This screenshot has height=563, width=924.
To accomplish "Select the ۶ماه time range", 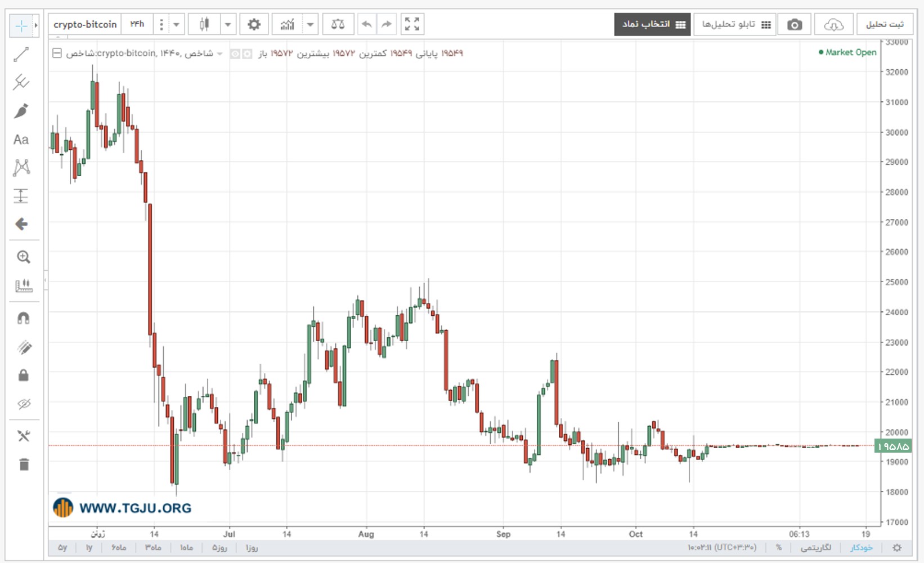I will [x=119, y=547].
